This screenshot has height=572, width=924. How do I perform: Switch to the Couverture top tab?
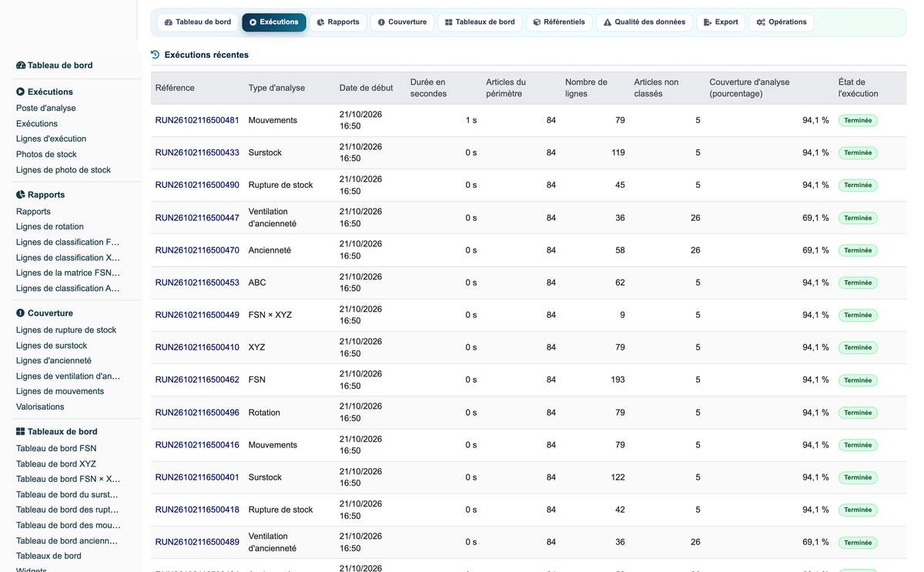[x=402, y=22]
